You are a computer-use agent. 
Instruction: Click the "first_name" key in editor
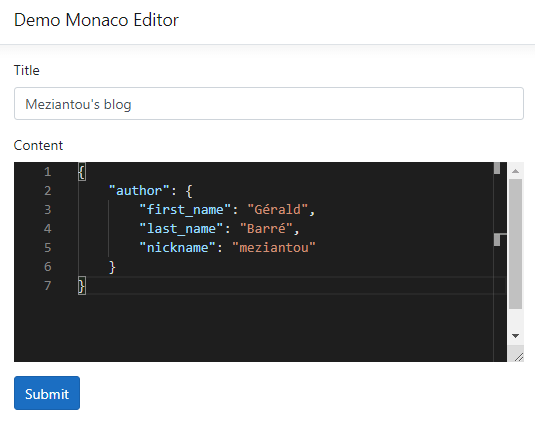click(x=185, y=209)
